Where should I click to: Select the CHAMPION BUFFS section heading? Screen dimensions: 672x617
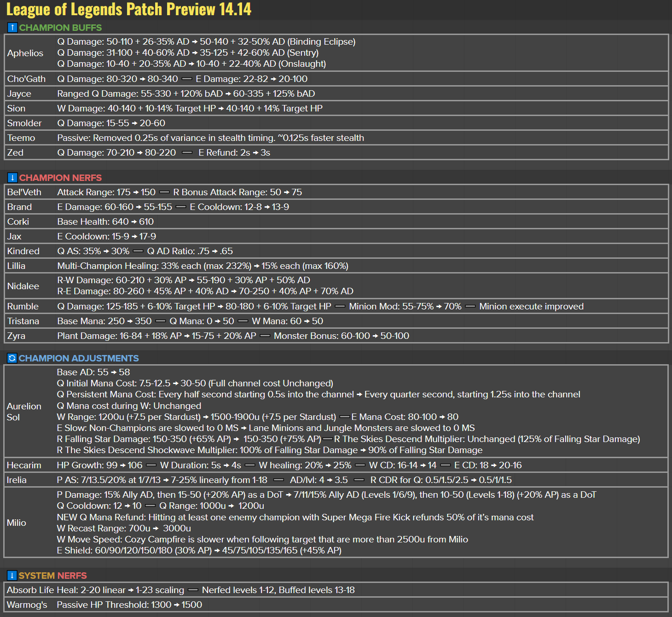(x=60, y=28)
